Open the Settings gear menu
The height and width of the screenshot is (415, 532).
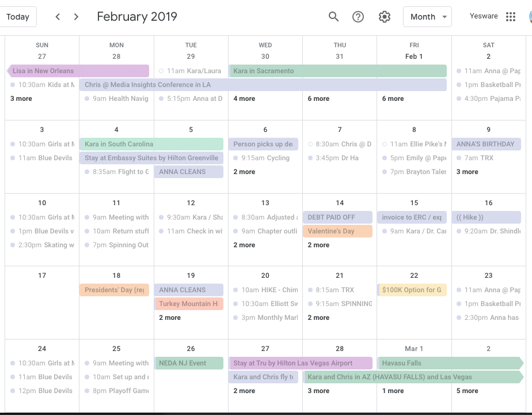pos(385,17)
